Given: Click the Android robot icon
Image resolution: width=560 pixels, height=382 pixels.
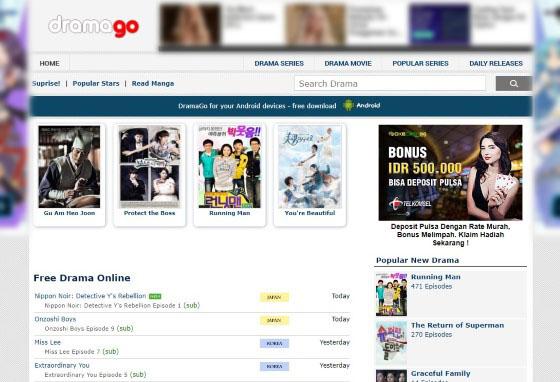Looking at the screenshot, I should [x=348, y=105].
